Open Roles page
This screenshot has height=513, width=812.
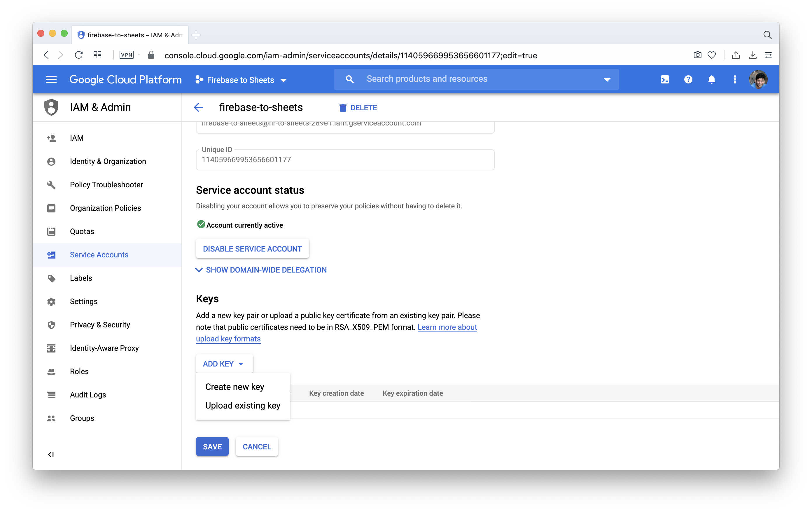79,372
